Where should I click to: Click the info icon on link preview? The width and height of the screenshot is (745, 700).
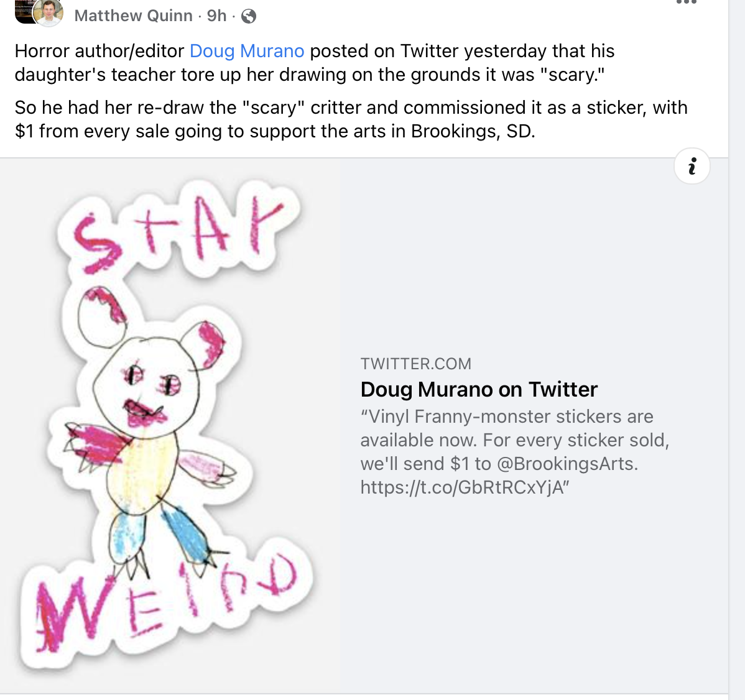pos(692,166)
